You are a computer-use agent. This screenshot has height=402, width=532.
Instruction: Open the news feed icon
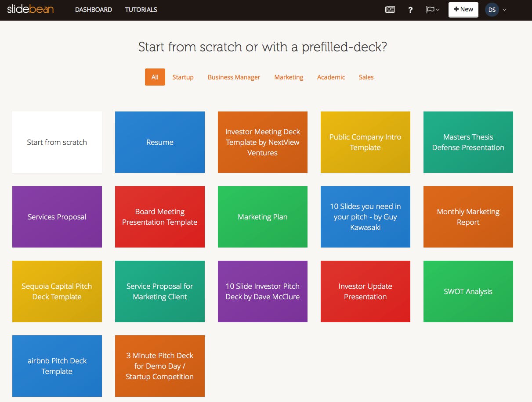click(390, 9)
